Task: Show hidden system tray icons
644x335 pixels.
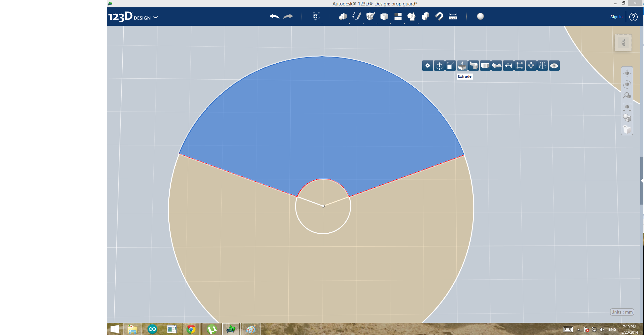Action: coord(579,330)
